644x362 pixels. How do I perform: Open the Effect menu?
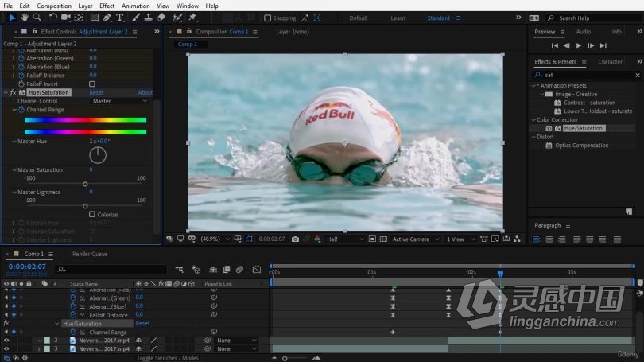[107, 6]
